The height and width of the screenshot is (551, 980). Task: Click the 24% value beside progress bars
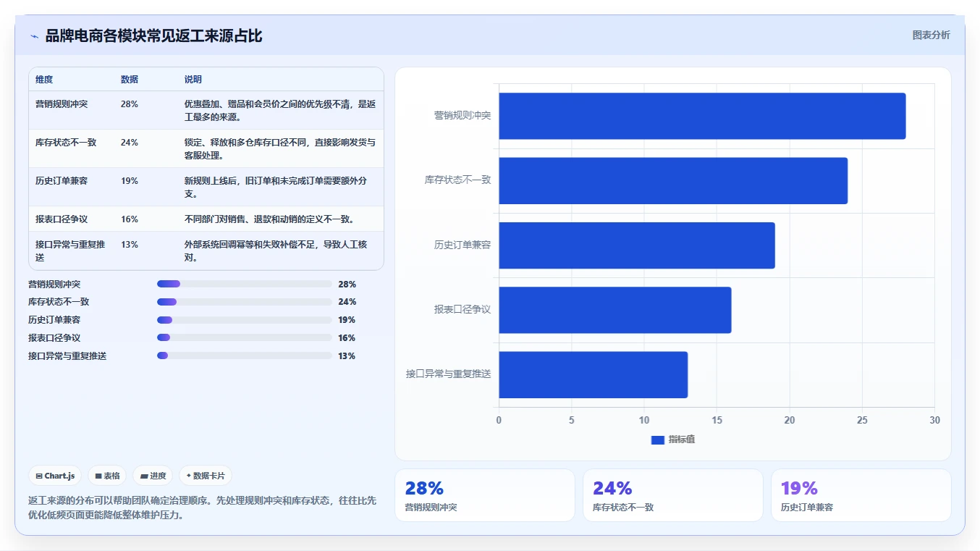coord(347,302)
